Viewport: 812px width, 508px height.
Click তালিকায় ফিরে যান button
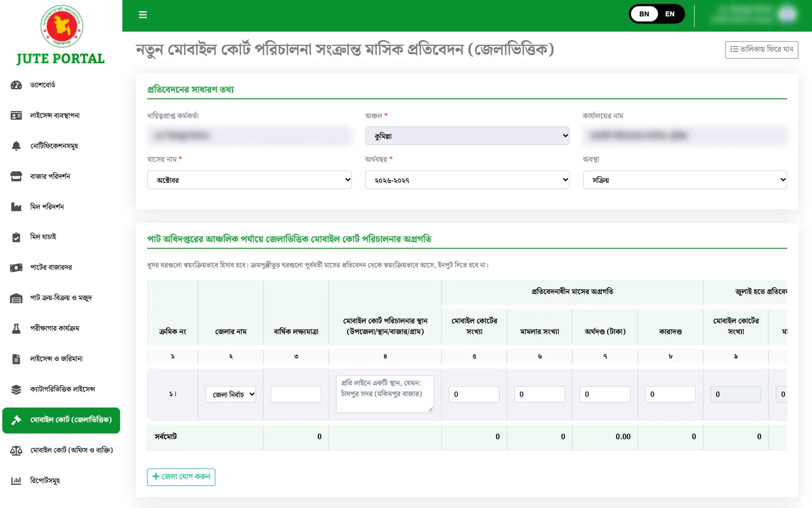click(762, 50)
